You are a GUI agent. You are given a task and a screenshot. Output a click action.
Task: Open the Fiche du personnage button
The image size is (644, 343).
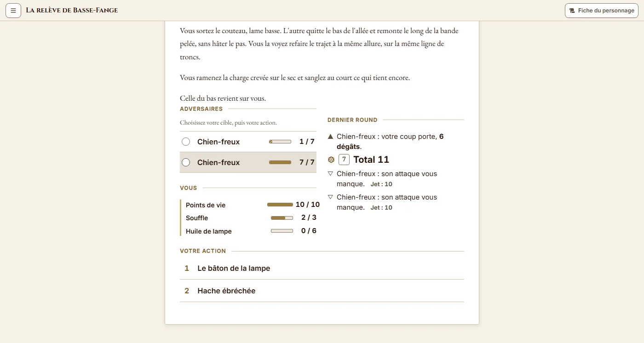tap(602, 11)
